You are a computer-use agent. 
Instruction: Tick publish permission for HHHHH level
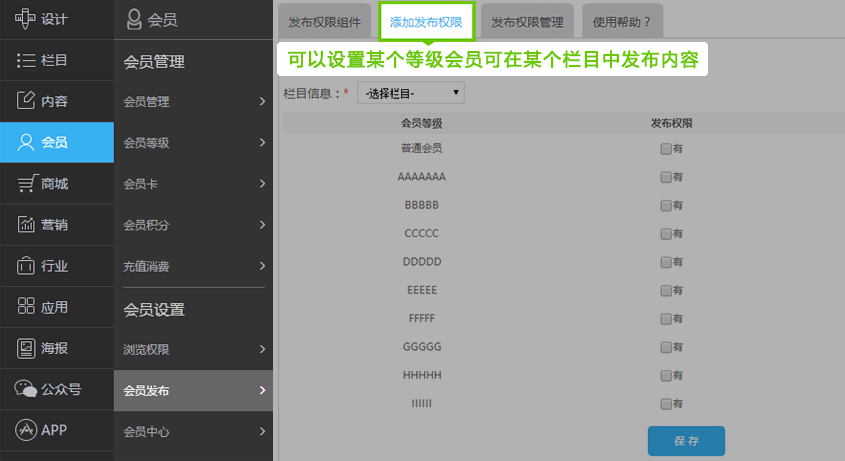tap(665, 376)
